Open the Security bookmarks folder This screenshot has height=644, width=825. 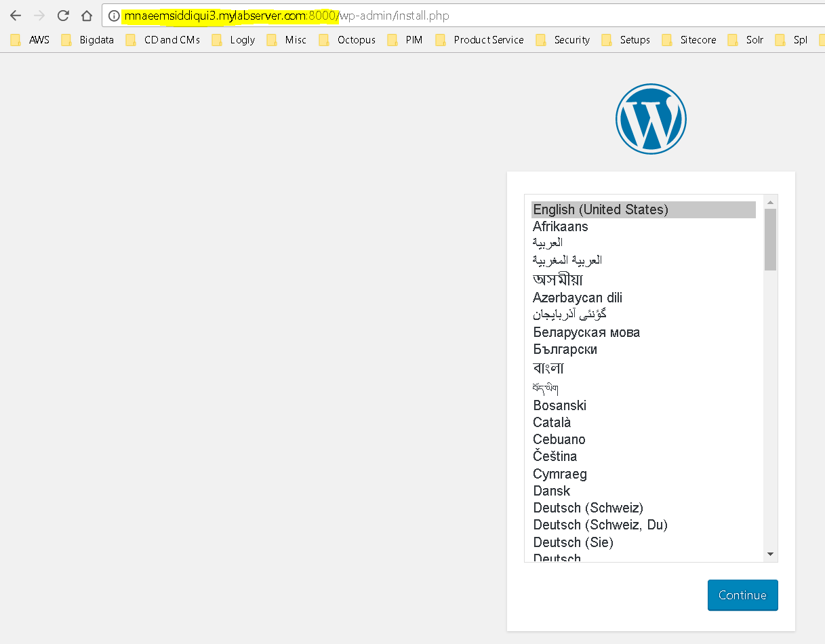click(563, 40)
